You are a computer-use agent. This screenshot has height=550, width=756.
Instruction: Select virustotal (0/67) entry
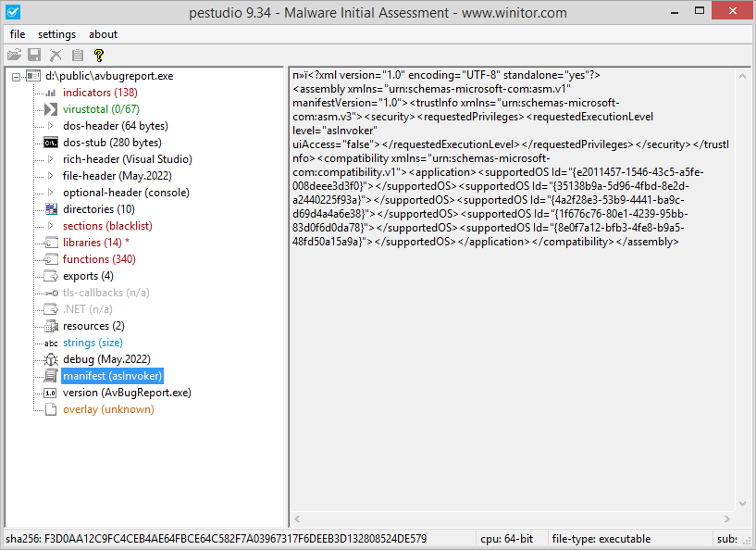click(x=101, y=109)
